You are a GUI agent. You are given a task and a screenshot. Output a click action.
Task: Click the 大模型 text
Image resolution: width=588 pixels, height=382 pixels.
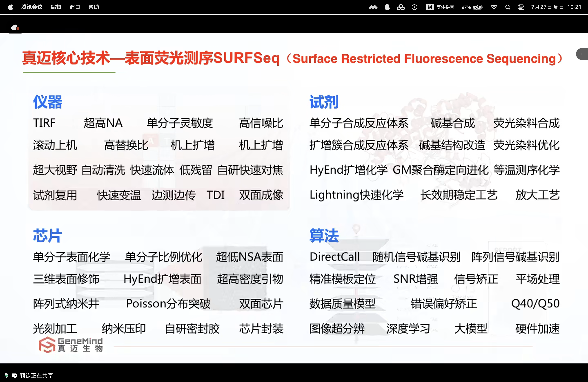pyautogui.click(x=471, y=329)
